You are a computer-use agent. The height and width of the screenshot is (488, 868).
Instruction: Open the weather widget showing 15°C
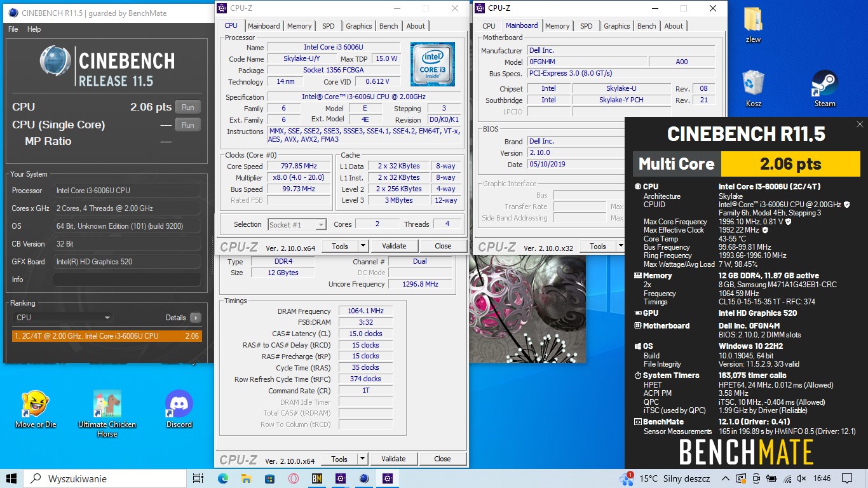(665, 478)
